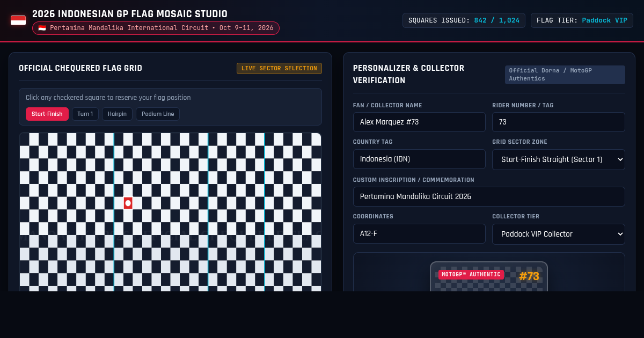This screenshot has height=338, width=644.
Task: Click the MotoGP Authentic label on preview card
Action: (x=471, y=275)
